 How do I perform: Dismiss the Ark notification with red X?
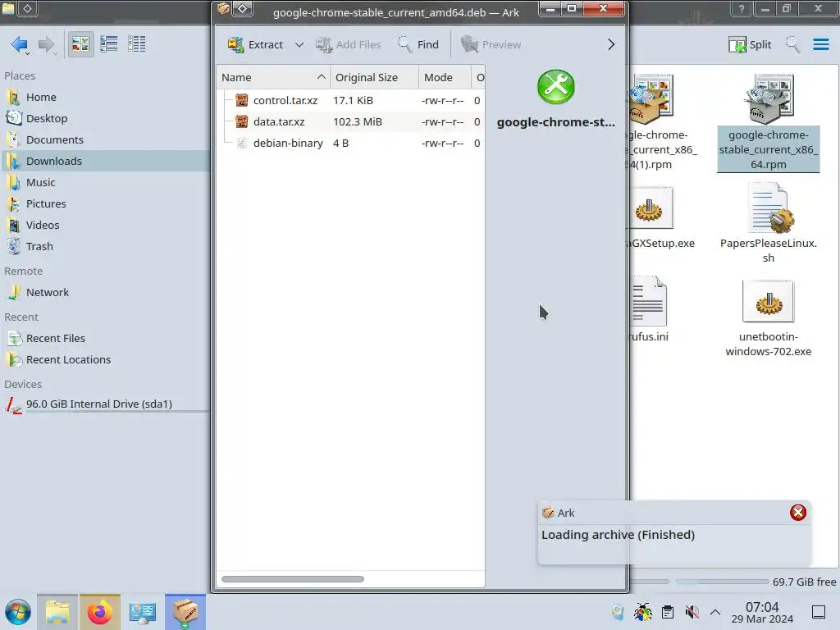798,513
